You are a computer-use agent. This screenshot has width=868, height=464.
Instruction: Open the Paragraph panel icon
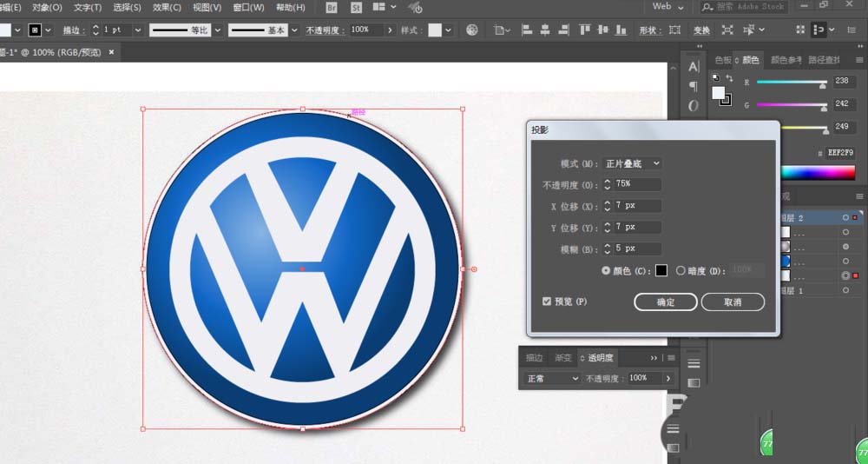pyautogui.click(x=694, y=86)
